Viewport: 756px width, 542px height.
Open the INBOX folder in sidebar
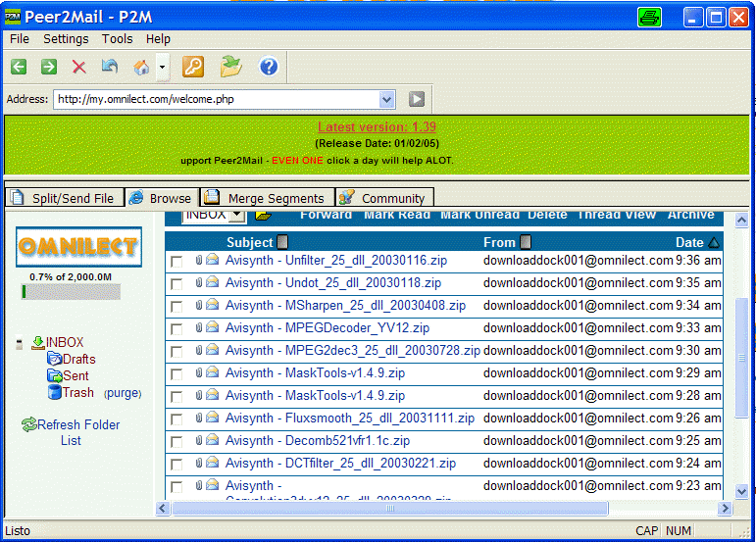pyautogui.click(x=65, y=342)
